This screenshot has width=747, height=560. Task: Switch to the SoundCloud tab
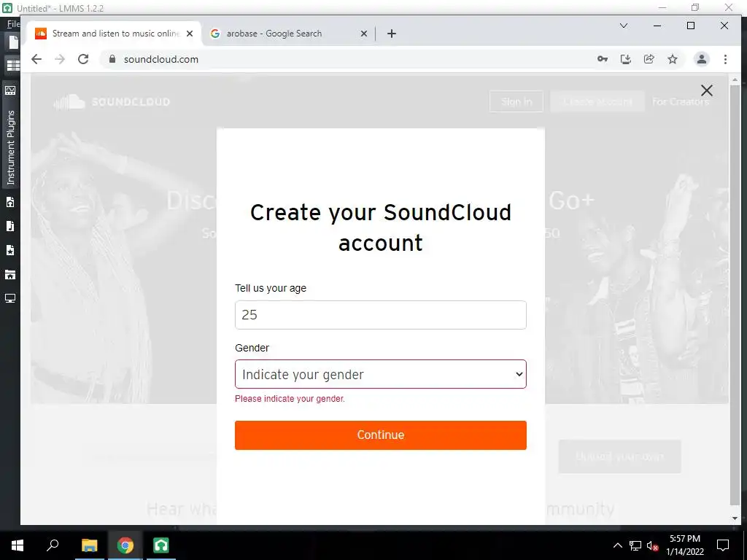tap(115, 34)
